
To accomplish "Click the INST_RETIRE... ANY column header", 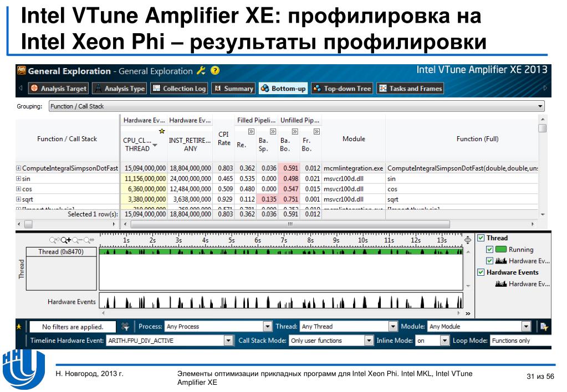I will point(190,144).
